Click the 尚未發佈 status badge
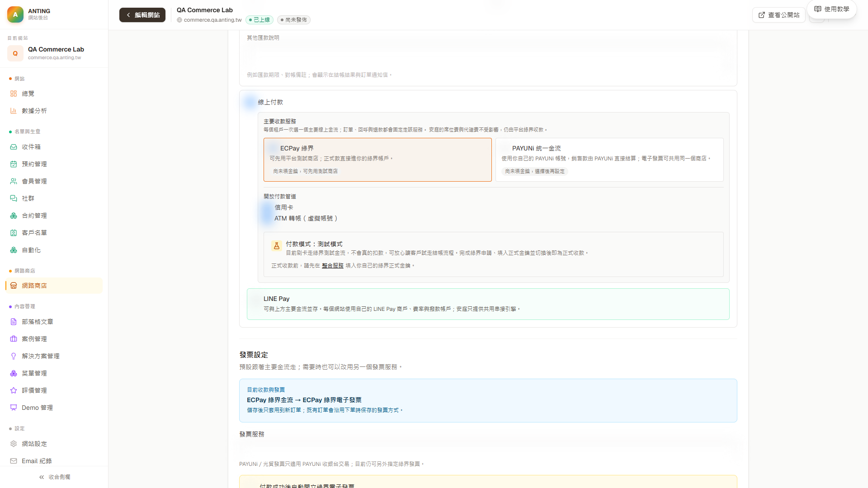The width and height of the screenshot is (868, 488). 294,20
